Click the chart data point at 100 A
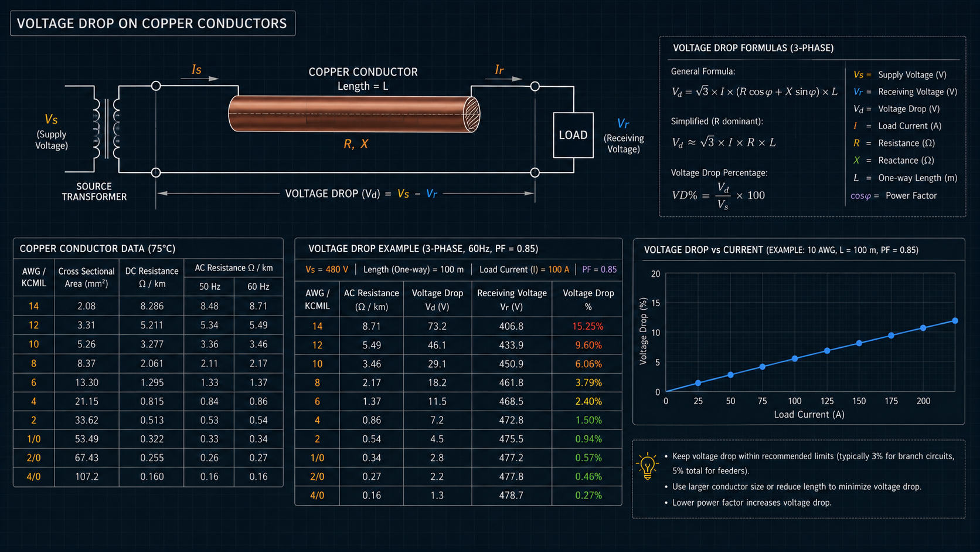 click(795, 358)
